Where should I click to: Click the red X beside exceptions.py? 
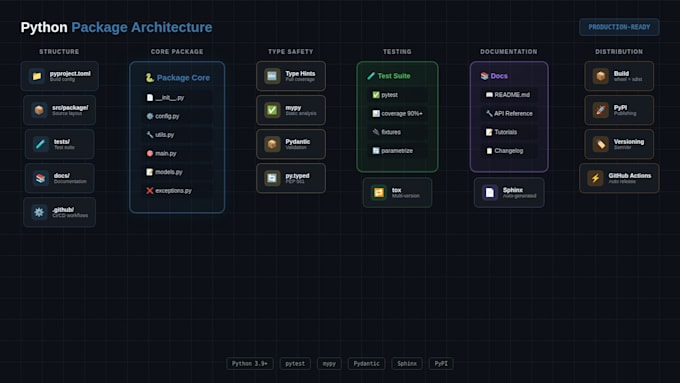coord(150,190)
